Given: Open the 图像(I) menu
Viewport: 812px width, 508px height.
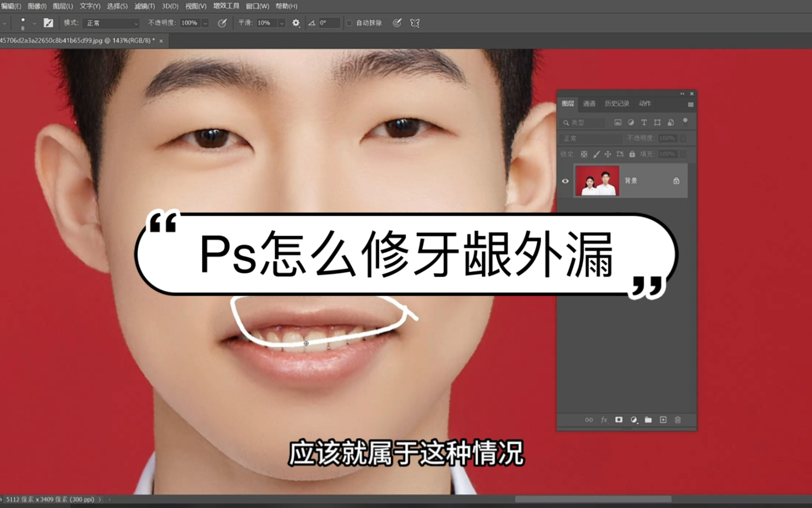Looking at the screenshot, I should pos(37,6).
